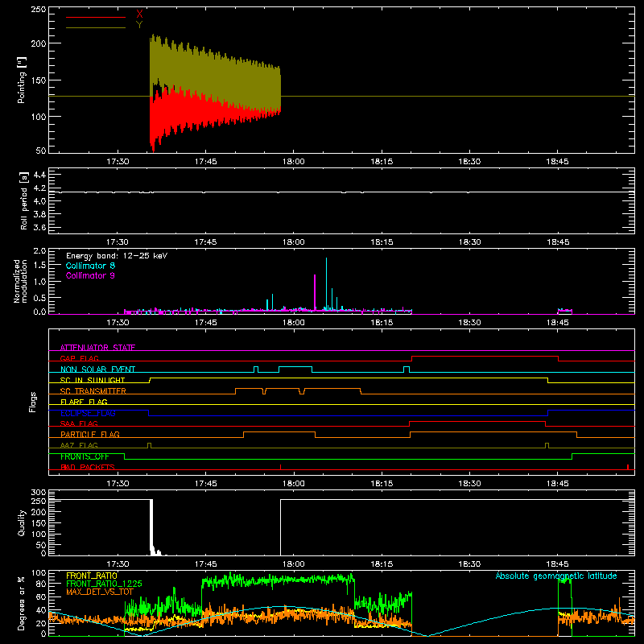This screenshot has height=644, width=644.
Task: Click the 4.4 tick on Roll period axis
Action: tap(39, 175)
